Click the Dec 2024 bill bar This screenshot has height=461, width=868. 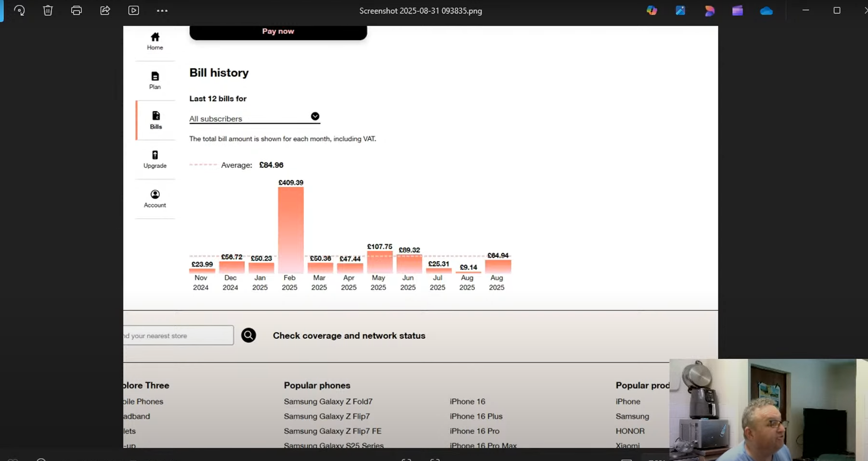[x=232, y=267]
